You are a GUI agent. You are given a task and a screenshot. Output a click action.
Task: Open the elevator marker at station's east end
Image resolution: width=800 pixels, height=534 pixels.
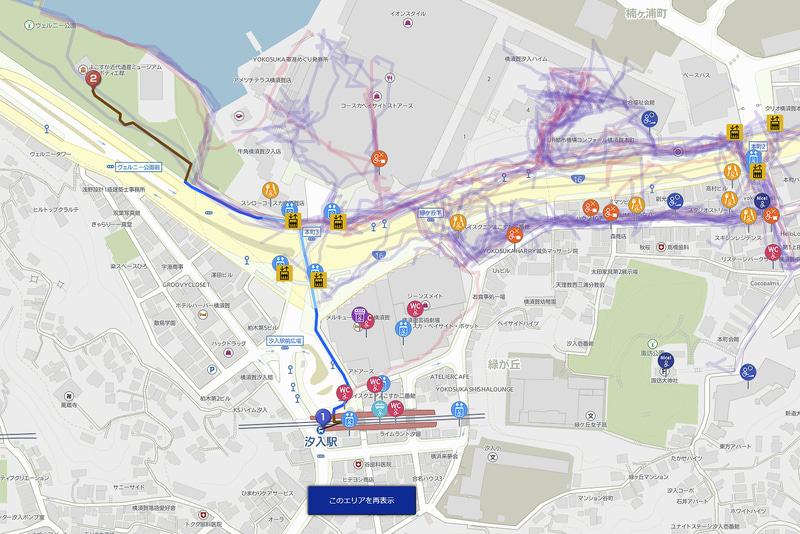coord(459,410)
